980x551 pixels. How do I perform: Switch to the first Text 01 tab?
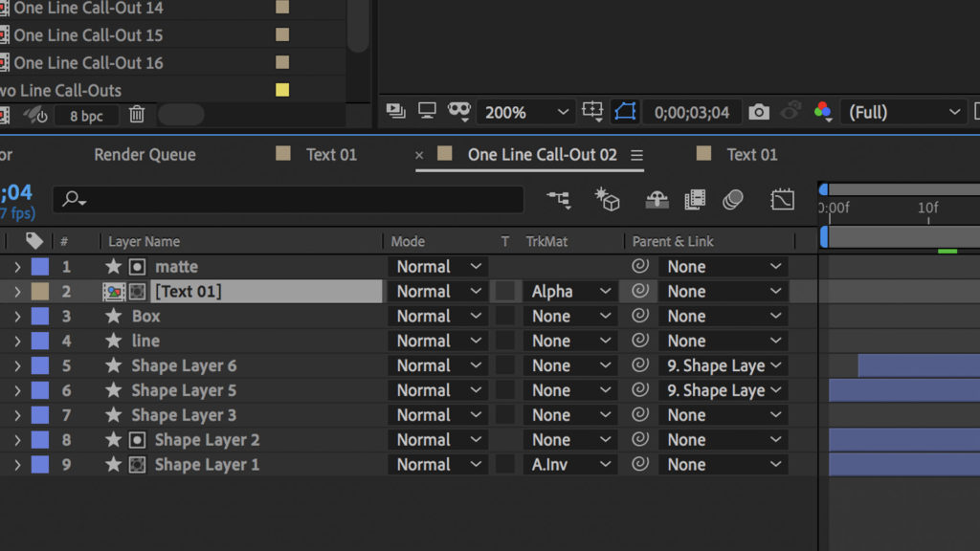tap(331, 154)
